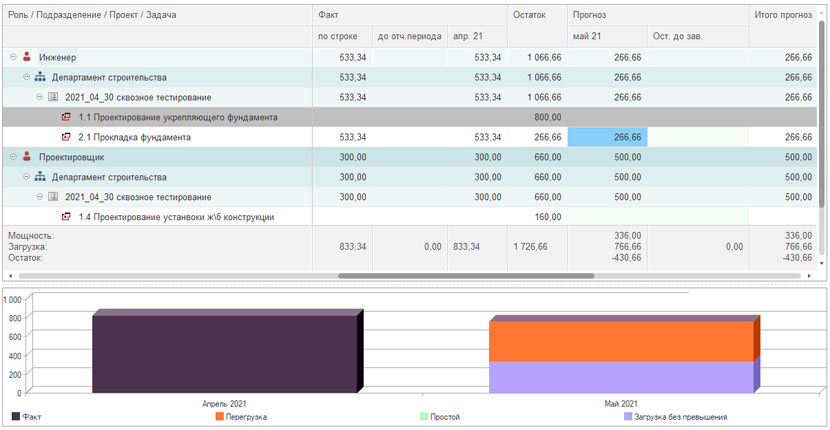Click task icon for 1.4 Проектирование установки
Screen dimensions: 830x430
click(x=66, y=217)
